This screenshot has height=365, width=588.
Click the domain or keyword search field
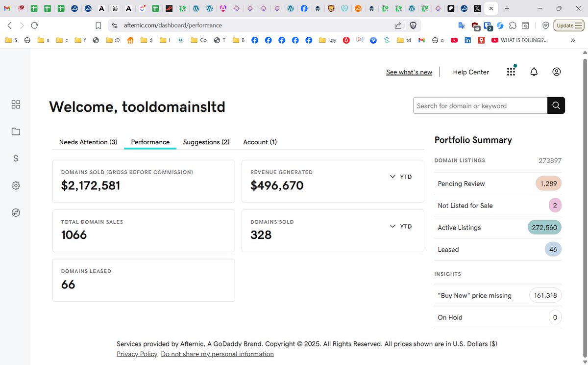(480, 105)
